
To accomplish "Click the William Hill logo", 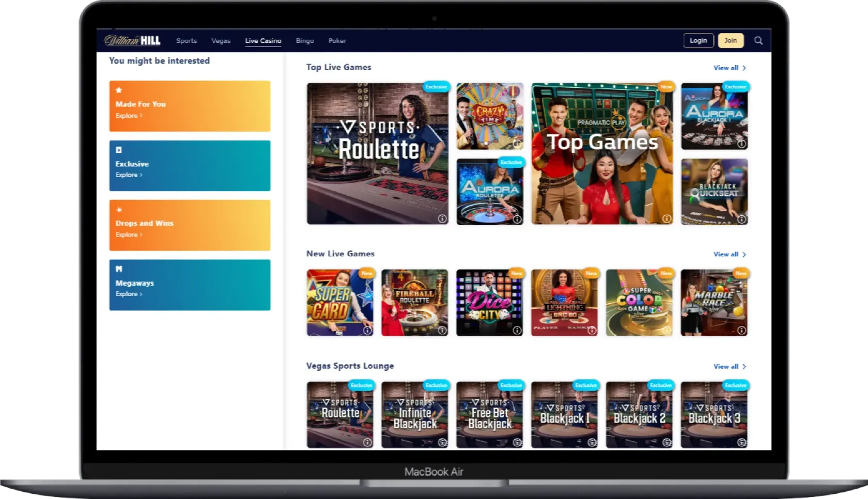I will click(132, 40).
